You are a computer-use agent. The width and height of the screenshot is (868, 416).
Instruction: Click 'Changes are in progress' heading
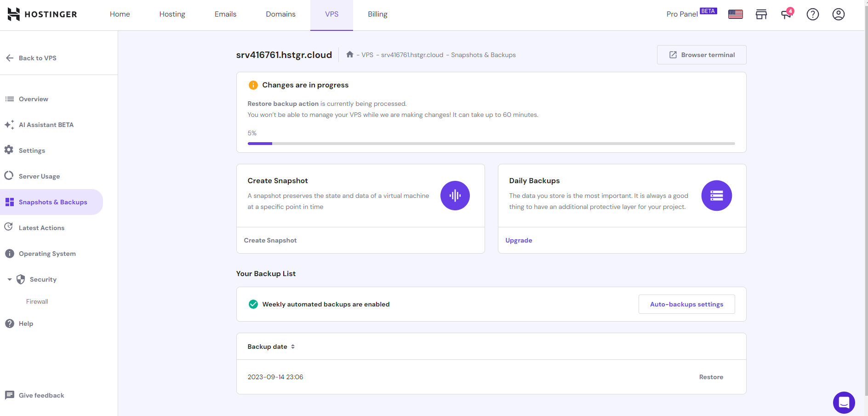tap(306, 85)
